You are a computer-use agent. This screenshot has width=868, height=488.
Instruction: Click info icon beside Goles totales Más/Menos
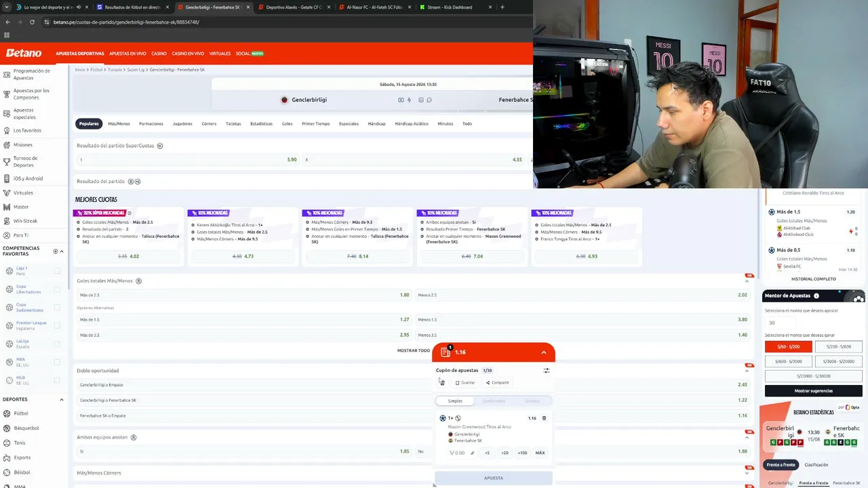pos(139,281)
